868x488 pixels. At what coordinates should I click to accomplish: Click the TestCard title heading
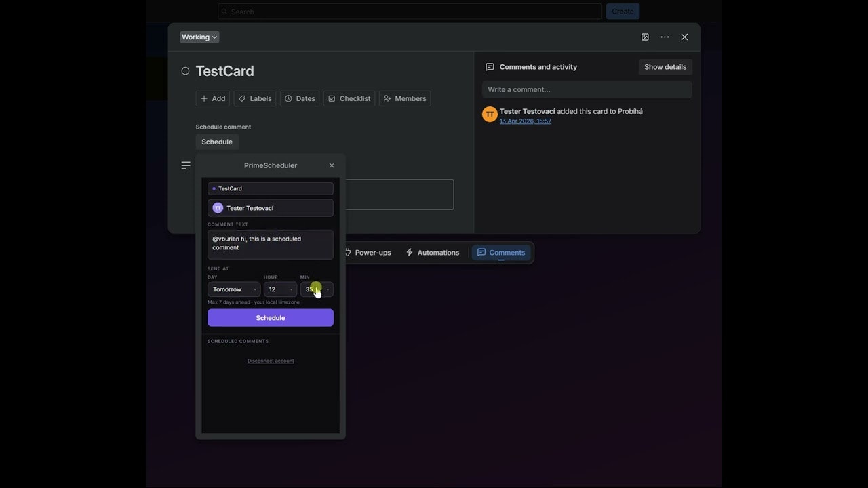224,71
